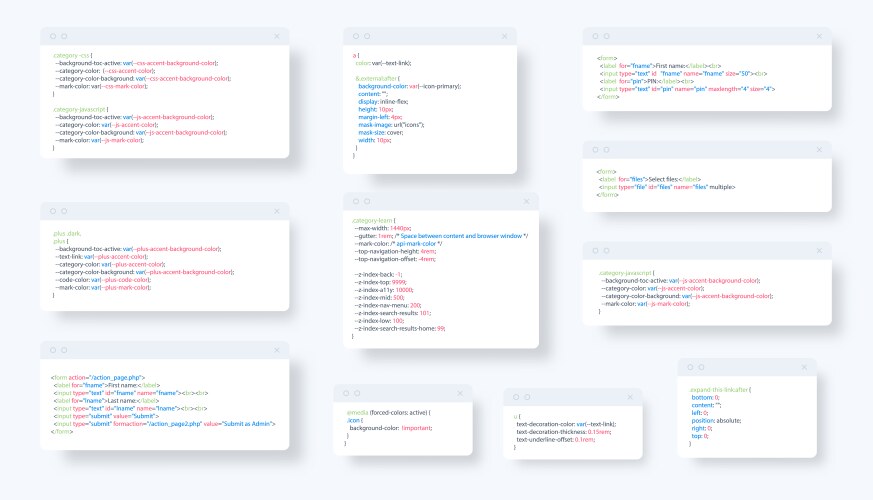Screen dimensions: 873x500
Task: Click second circle in action_page.php form window
Action: pyautogui.click(x=65, y=349)
